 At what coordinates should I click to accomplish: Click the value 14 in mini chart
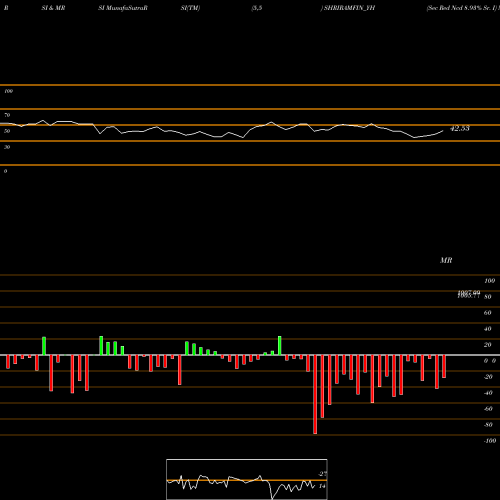tap(322, 486)
